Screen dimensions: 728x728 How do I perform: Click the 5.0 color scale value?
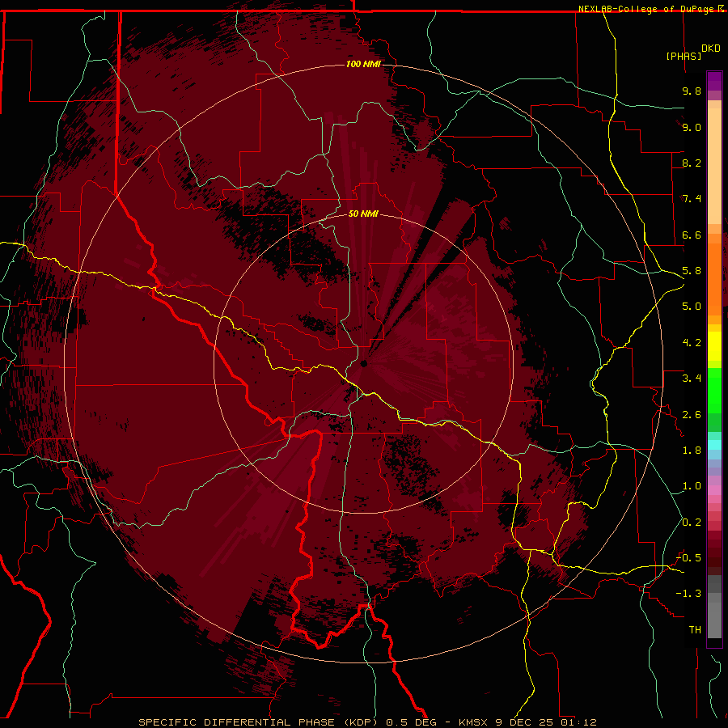point(692,307)
